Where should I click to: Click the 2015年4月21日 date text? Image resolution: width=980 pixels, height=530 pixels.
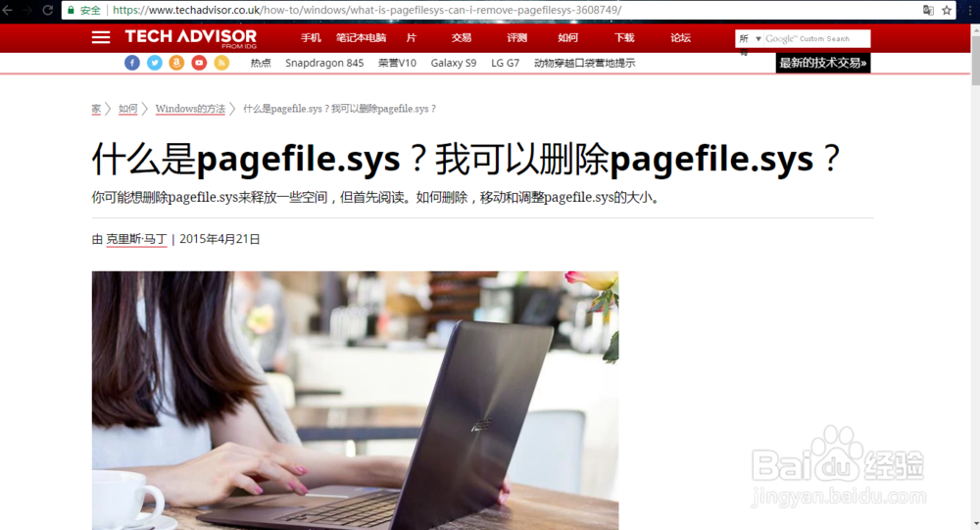[x=220, y=239]
